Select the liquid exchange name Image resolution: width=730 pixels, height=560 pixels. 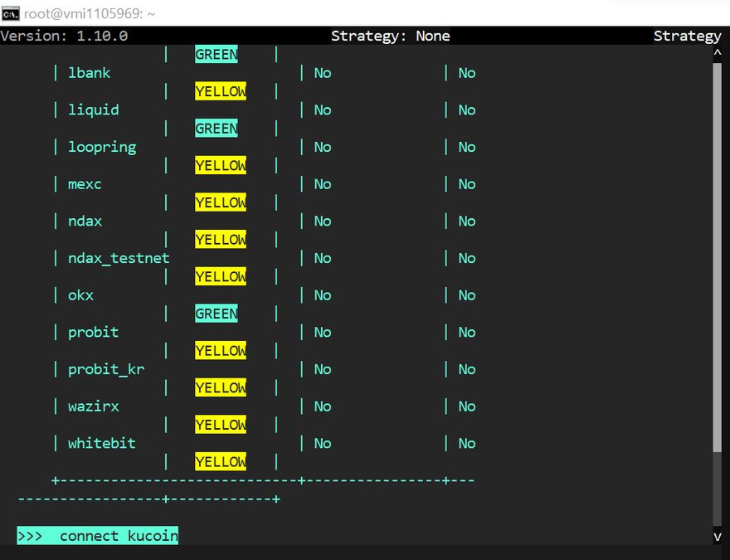(x=93, y=110)
